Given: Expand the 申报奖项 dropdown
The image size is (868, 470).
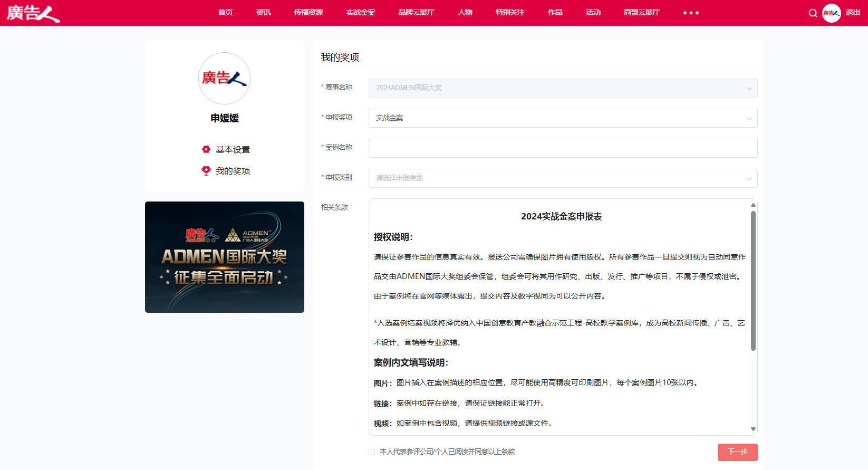Looking at the screenshot, I should [563, 118].
